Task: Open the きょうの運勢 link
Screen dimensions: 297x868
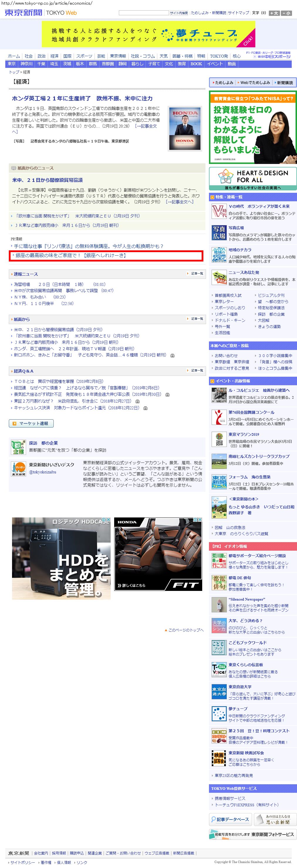Action: (269, 326)
